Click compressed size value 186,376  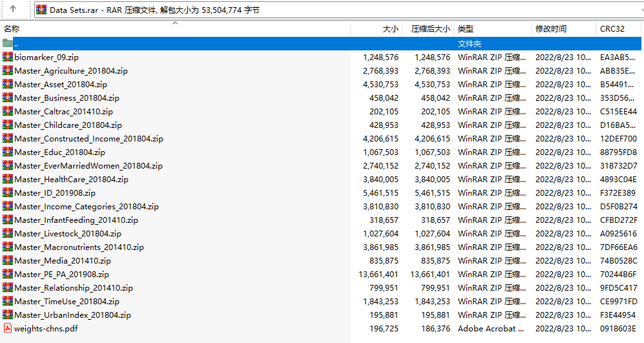click(x=435, y=328)
